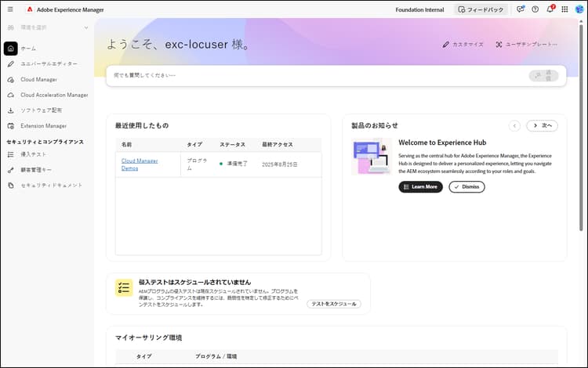Open Cloud Manager menu item

point(39,80)
